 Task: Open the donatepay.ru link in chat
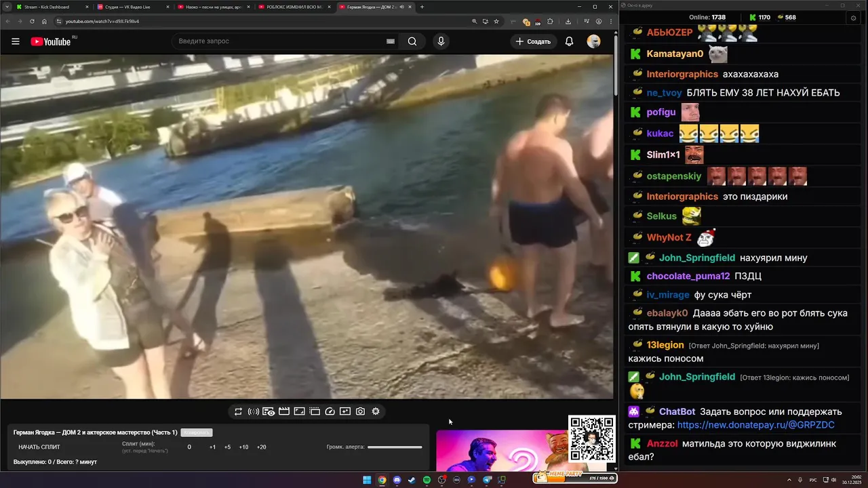click(755, 425)
